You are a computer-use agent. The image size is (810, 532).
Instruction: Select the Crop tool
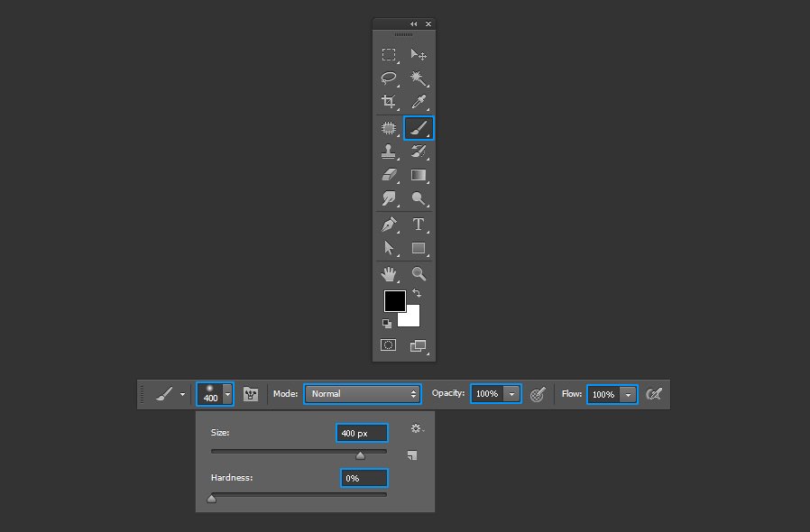389,101
